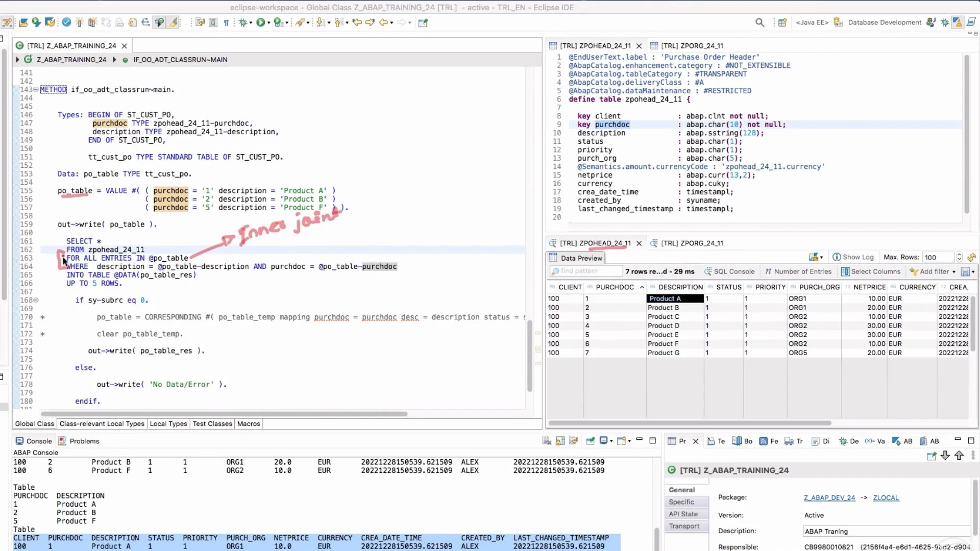The image size is (980, 551).
Task: Switch to Class-relevant Local Types tab
Action: coord(102,424)
